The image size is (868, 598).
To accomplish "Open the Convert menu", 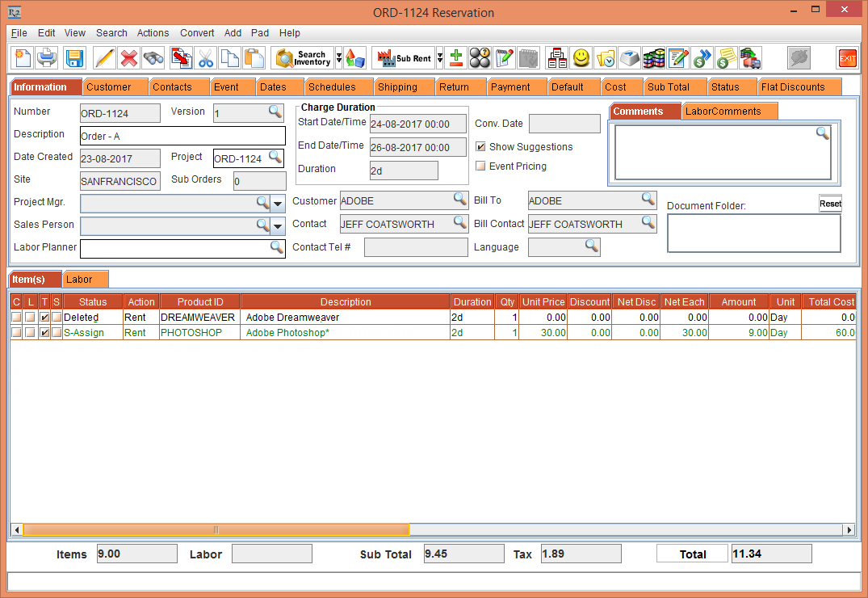I will click(x=197, y=33).
